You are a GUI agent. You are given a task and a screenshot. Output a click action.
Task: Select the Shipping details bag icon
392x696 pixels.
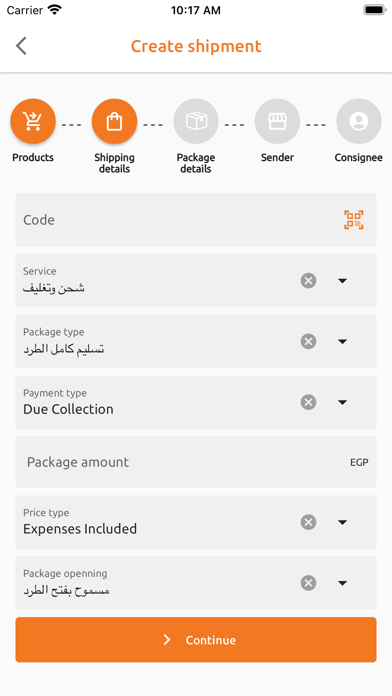115,121
